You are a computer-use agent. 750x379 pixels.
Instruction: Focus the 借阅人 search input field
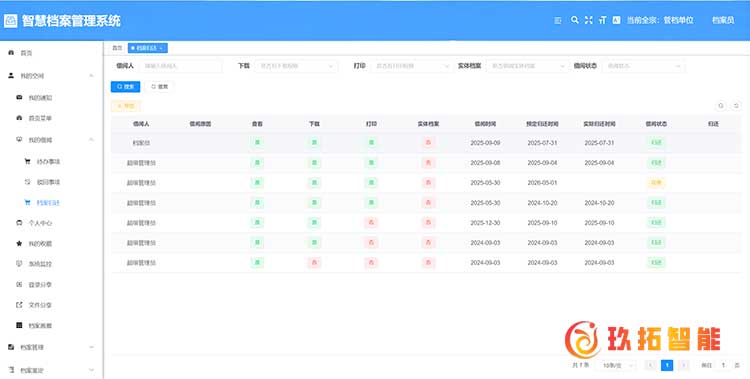[x=181, y=66]
